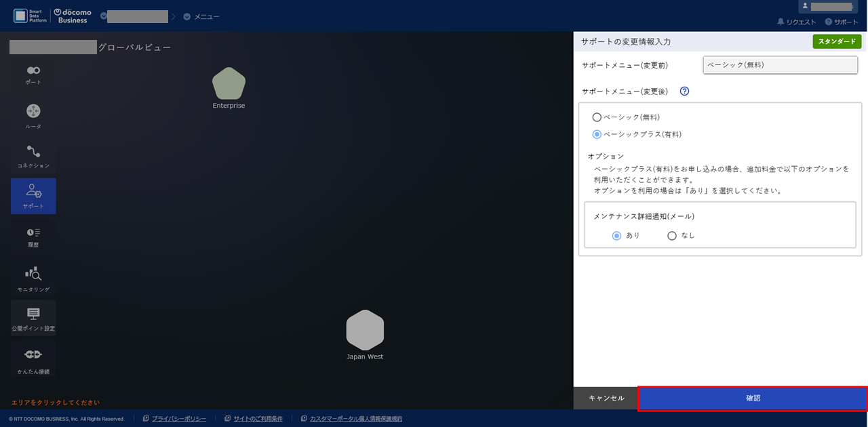Screen dimensions: 868x427
Task: Open the かんたん接続 icon
Action: point(33,359)
